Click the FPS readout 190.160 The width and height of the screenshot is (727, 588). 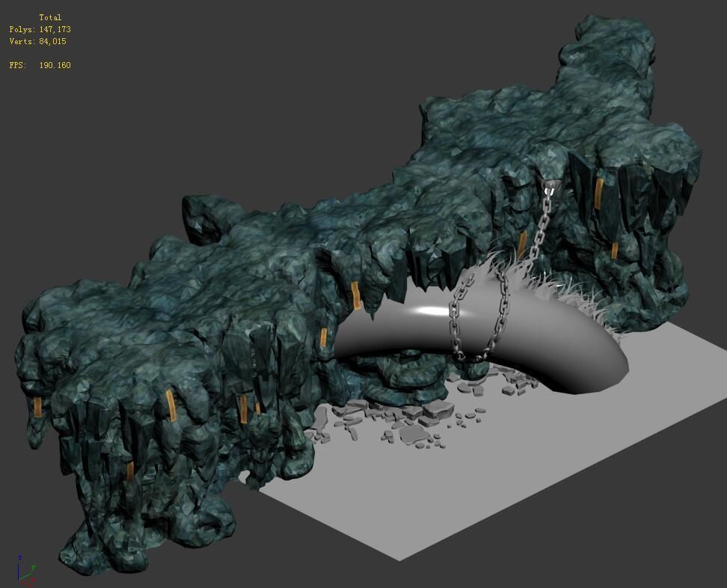[x=55, y=65]
